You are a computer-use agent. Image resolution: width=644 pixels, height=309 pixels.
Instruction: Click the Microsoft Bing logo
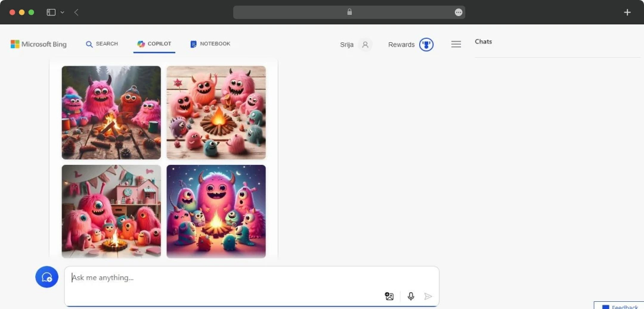(x=38, y=44)
